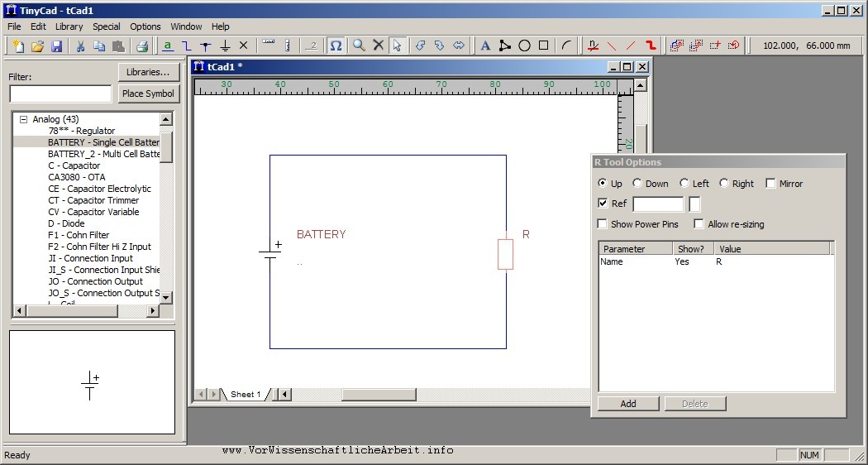Open the Edit menu
Screen dimensions: 868x465
(38, 26)
